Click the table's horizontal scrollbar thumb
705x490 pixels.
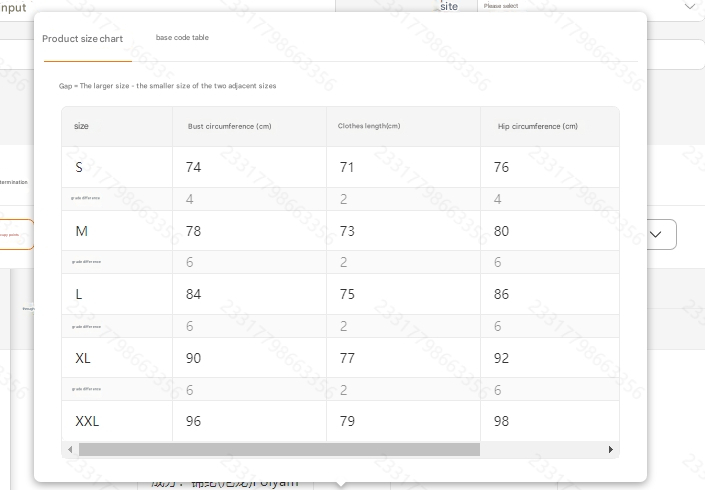pos(279,450)
